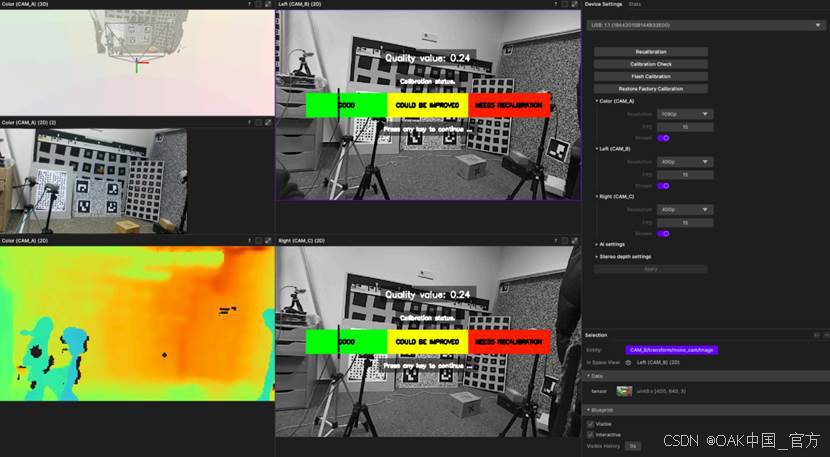Image resolution: width=830 pixels, height=457 pixels.
Task: Go forward in Selection panel history
Action: [826, 335]
